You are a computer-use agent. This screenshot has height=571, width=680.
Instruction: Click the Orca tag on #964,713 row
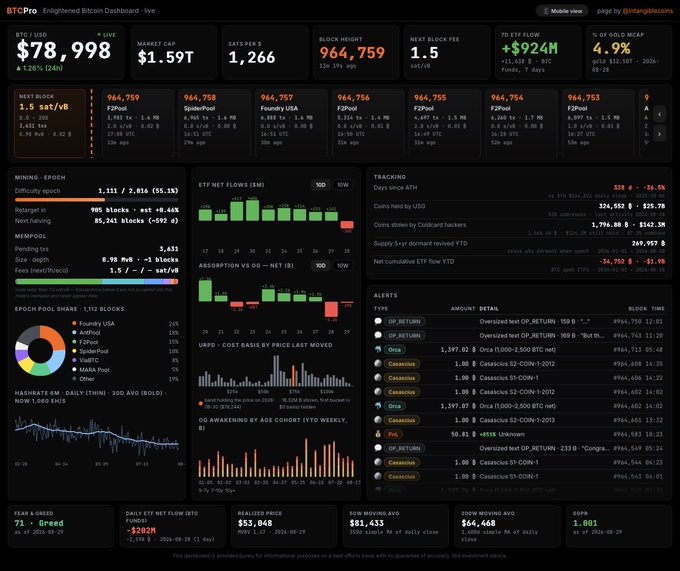click(395, 349)
